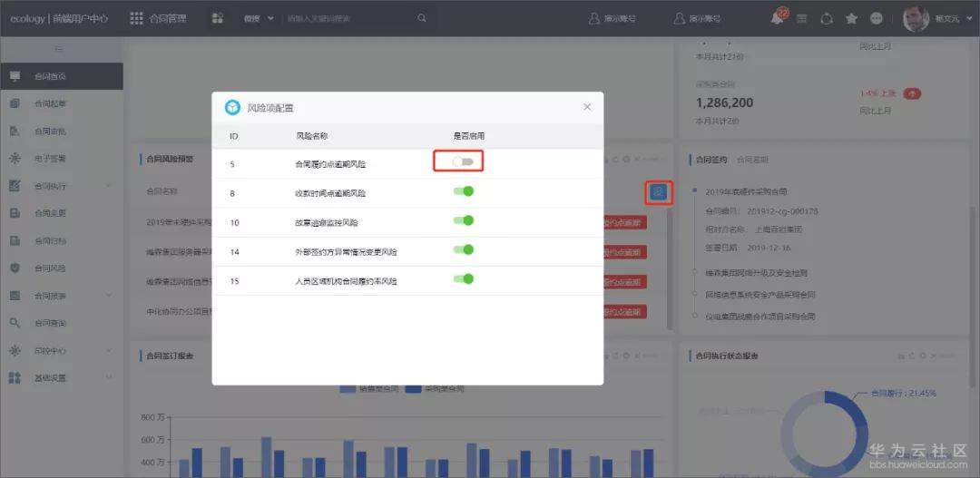
Task: Expand the 合同执行 sidebar submenu chevron
Action: coord(110,186)
